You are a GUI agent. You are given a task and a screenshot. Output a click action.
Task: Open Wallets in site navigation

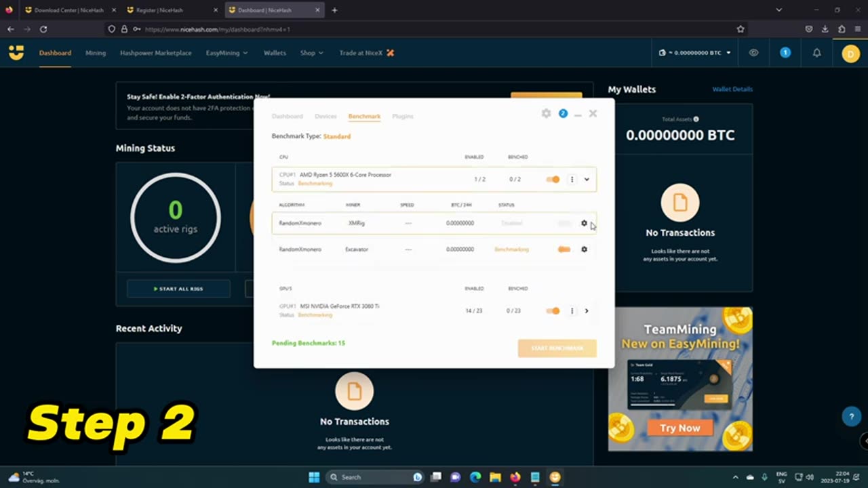click(275, 53)
